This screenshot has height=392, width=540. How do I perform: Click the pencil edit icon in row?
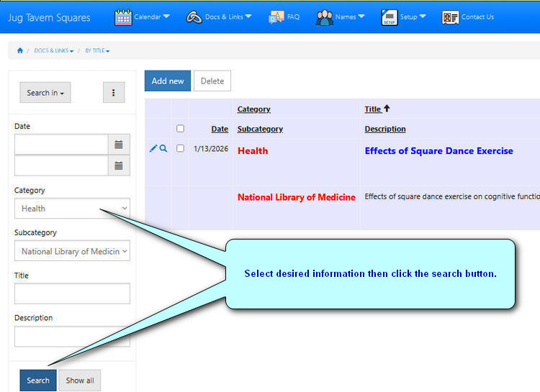coord(153,148)
